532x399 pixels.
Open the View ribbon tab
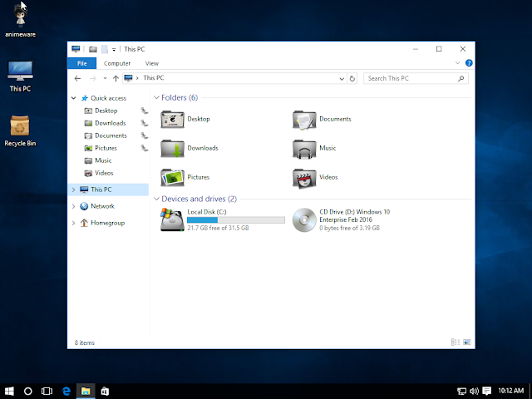coord(151,63)
